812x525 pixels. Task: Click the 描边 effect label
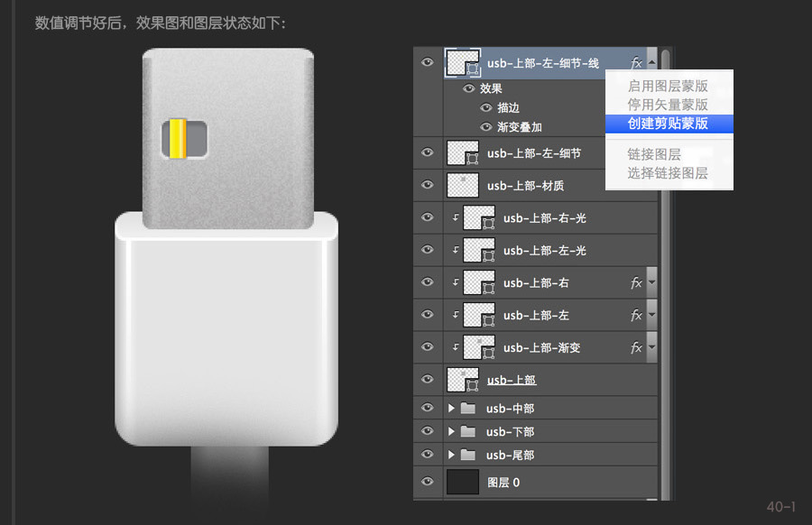(508, 107)
